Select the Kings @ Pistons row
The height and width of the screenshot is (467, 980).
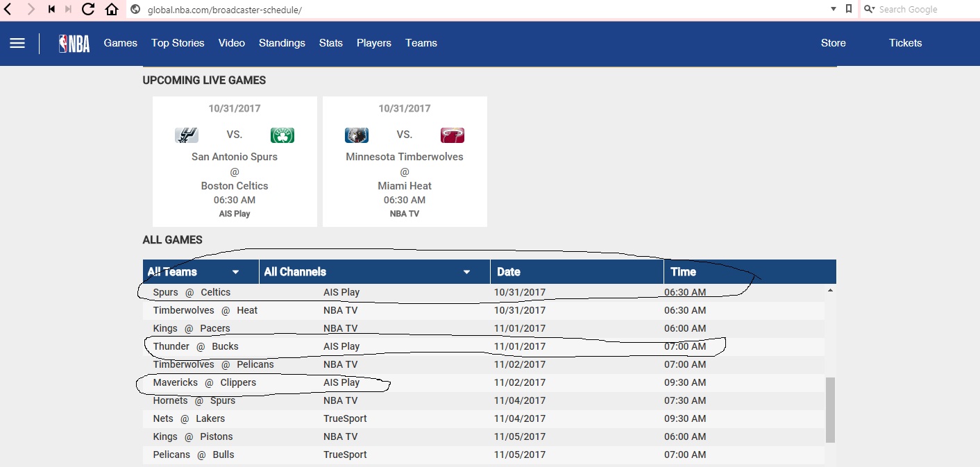[x=484, y=436]
